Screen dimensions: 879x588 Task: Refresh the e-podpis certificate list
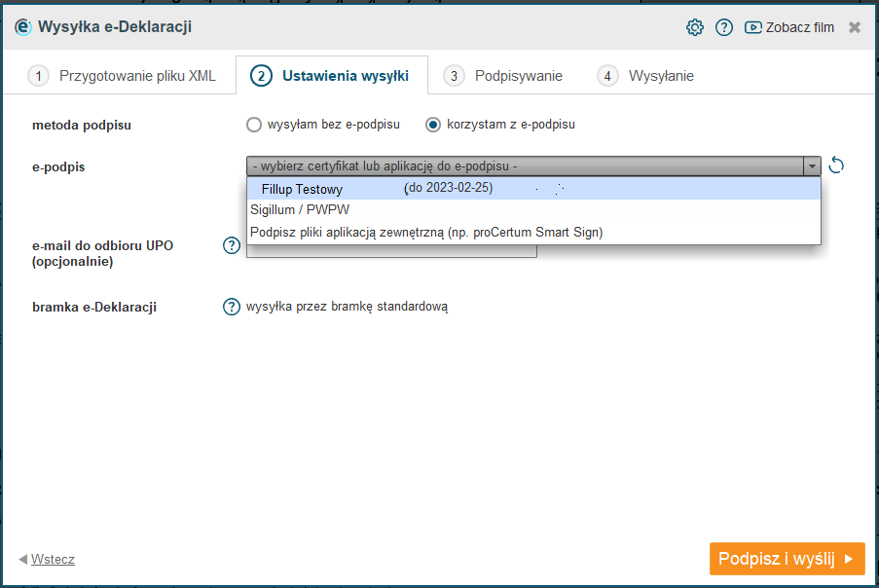coord(836,165)
